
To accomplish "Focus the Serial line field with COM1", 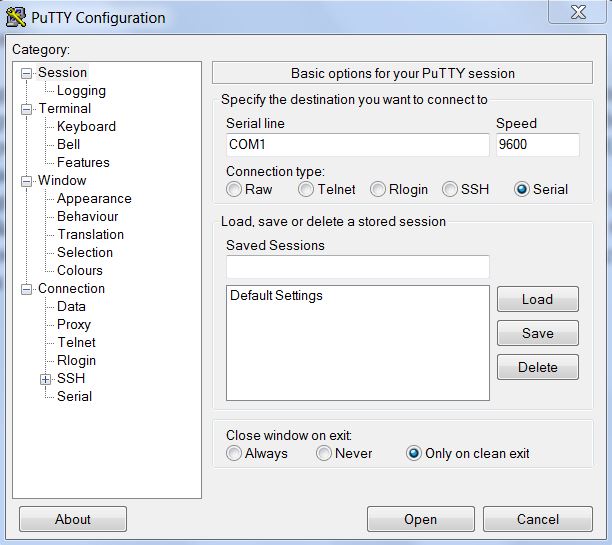I will pyautogui.click(x=358, y=144).
